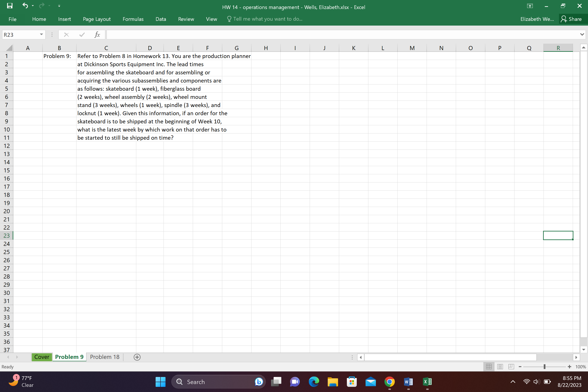Click the Select All corner triangle
The image size is (588, 392).
(x=9, y=48)
